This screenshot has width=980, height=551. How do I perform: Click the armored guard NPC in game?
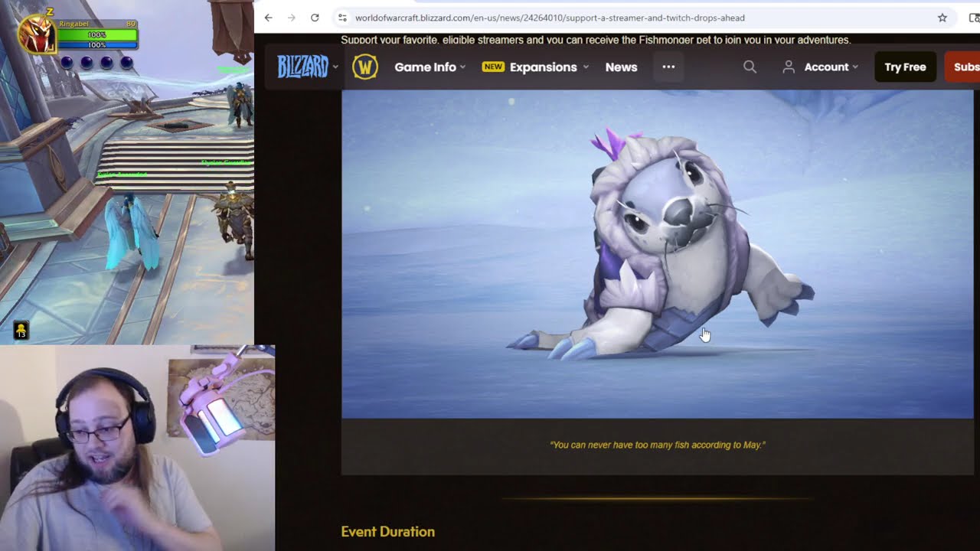(x=234, y=220)
